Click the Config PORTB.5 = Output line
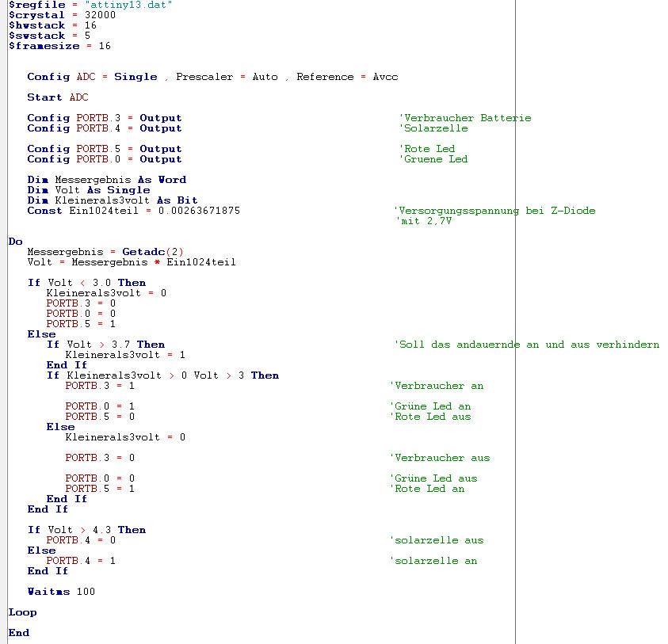This screenshot has width=668, height=644. pyautogui.click(x=105, y=149)
